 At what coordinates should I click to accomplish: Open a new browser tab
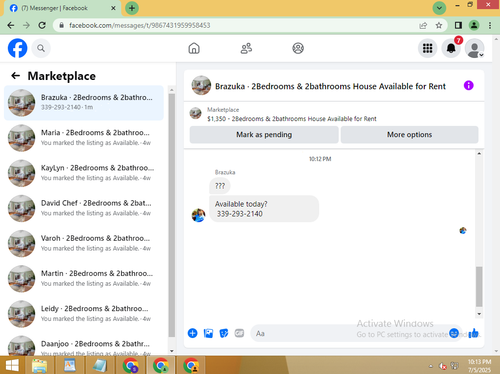click(x=132, y=8)
